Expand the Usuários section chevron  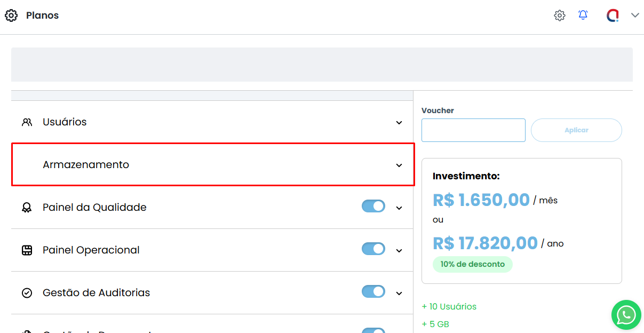point(399,123)
